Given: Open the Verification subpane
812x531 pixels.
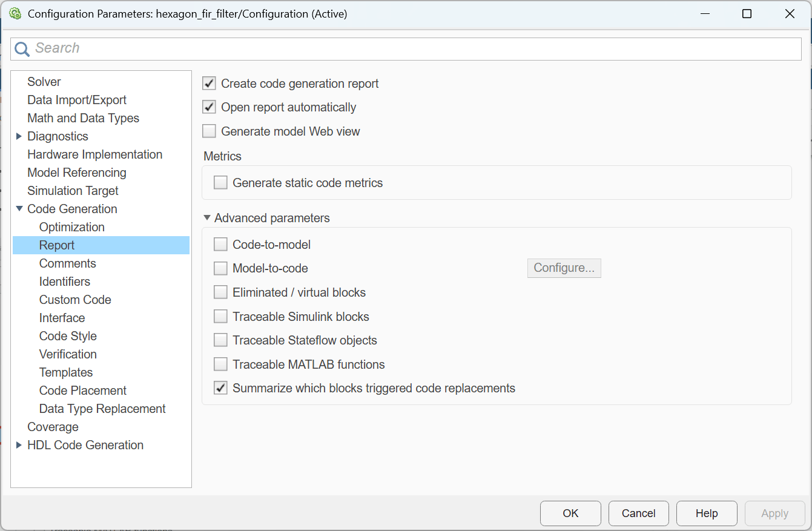Looking at the screenshot, I should [68, 354].
